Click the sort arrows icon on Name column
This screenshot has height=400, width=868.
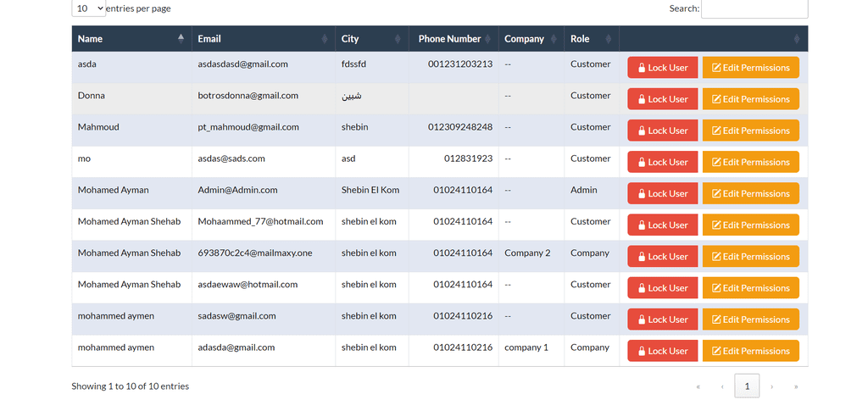181,39
